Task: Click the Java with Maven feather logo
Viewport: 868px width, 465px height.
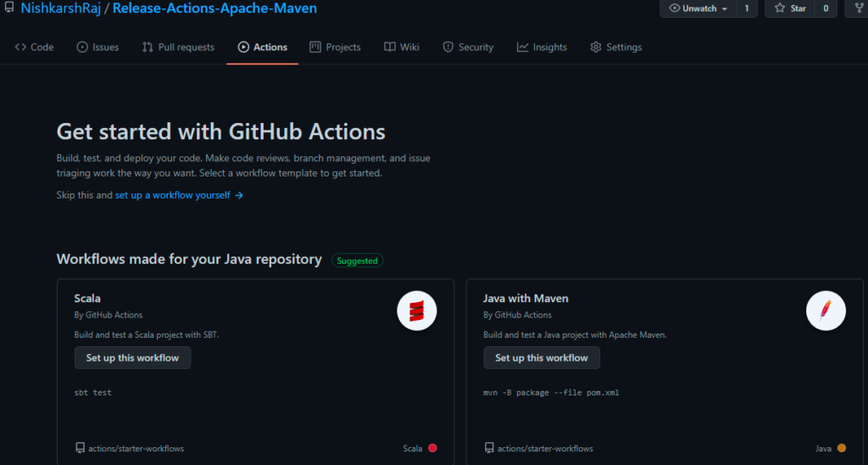Action: point(825,313)
